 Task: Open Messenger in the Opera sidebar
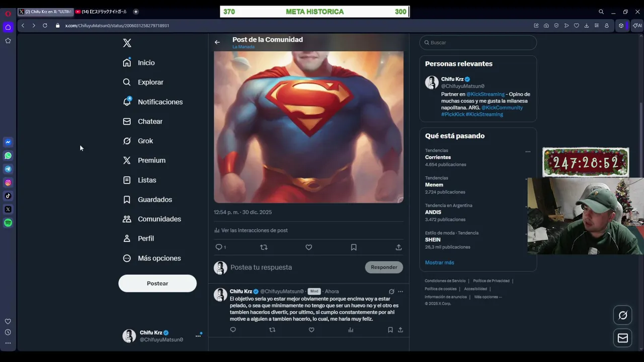pyautogui.click(x=8, y=142)
